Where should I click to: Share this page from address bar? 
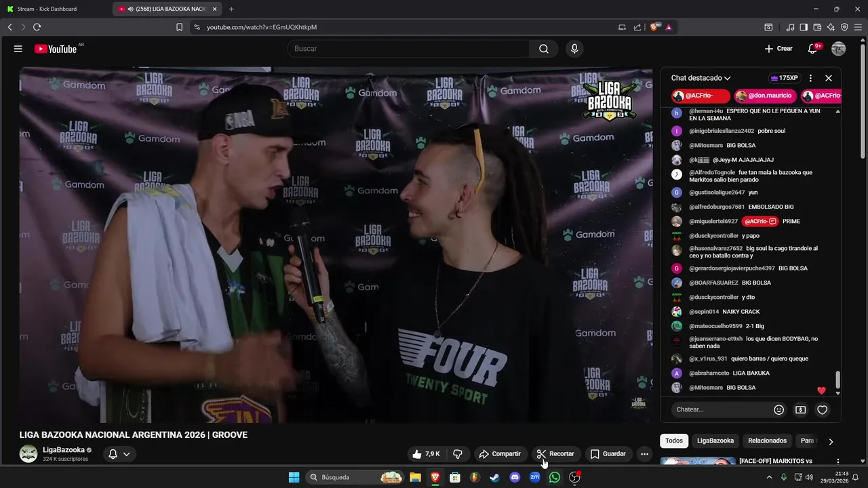(637, 27)
